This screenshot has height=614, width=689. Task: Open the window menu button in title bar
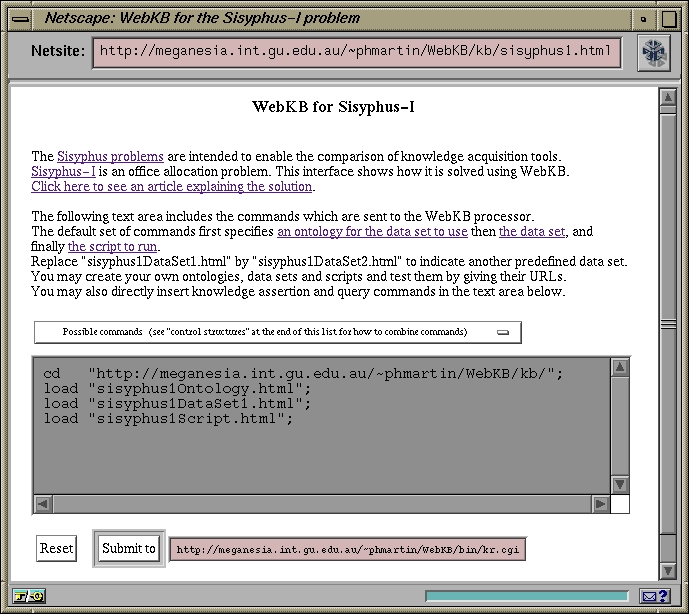click(x=19, y=17)
